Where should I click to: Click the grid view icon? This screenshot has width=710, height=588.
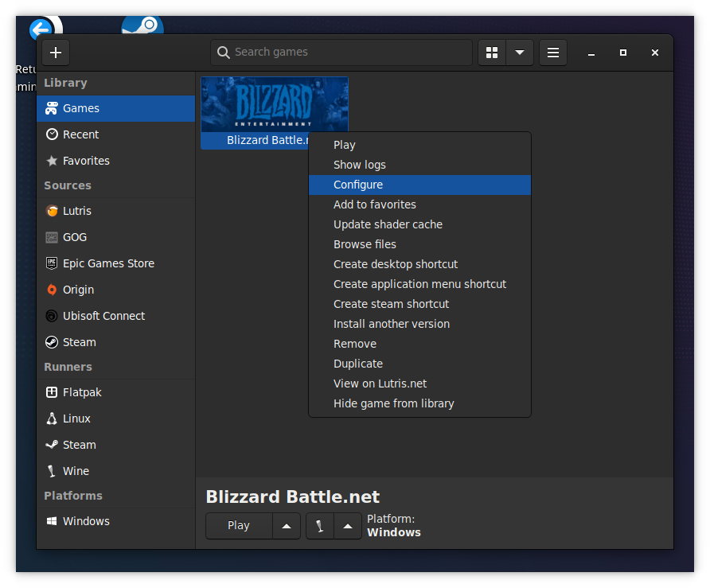(492, 53)
